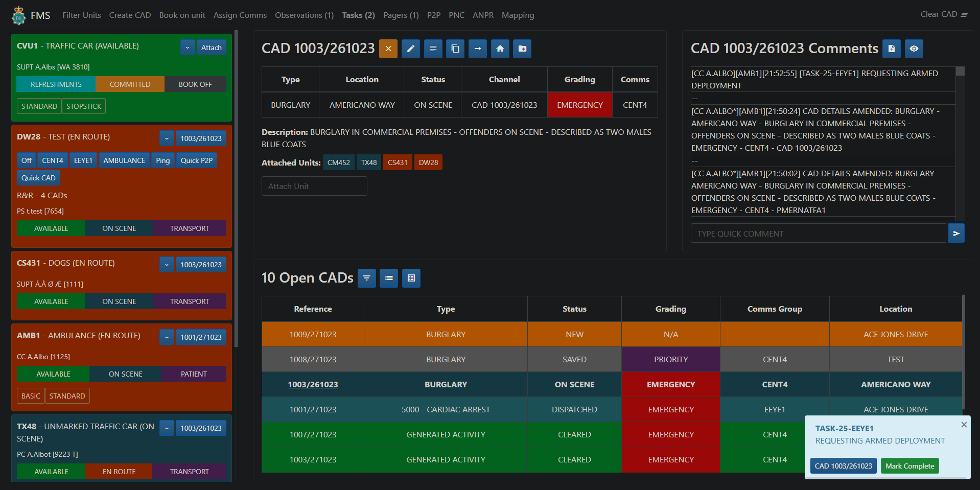Set CVU1 status to Committed
The width and height of the screenshot is (980, 490).
pos(130,84)
